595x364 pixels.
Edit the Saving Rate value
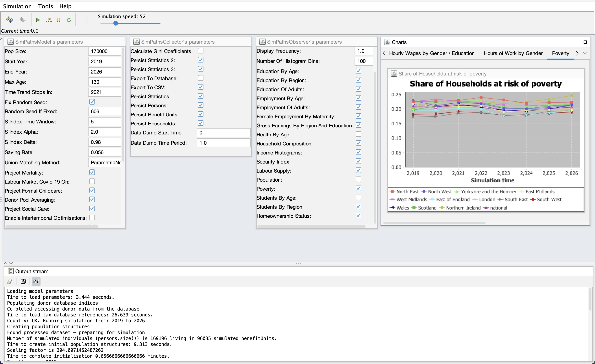(x=105, y=152)
